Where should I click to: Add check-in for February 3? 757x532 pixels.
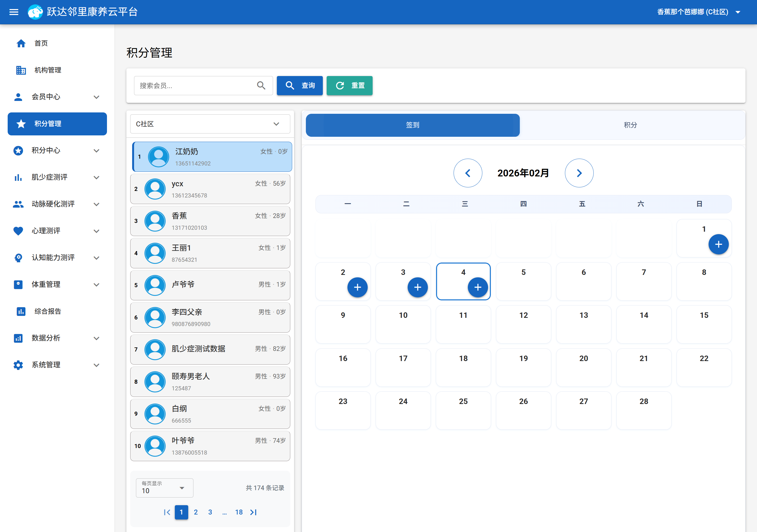418,287
